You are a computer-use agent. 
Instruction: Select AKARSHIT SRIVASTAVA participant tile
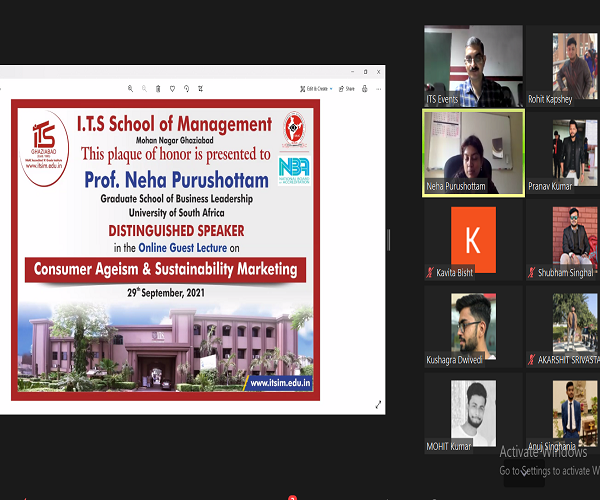[563, 326]
